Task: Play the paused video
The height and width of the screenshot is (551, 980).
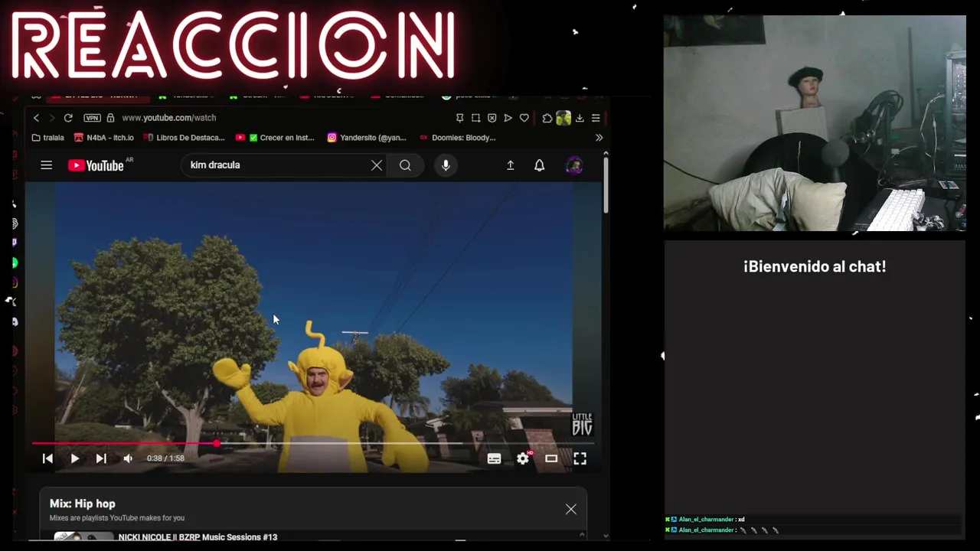Action: coord(74,458)
